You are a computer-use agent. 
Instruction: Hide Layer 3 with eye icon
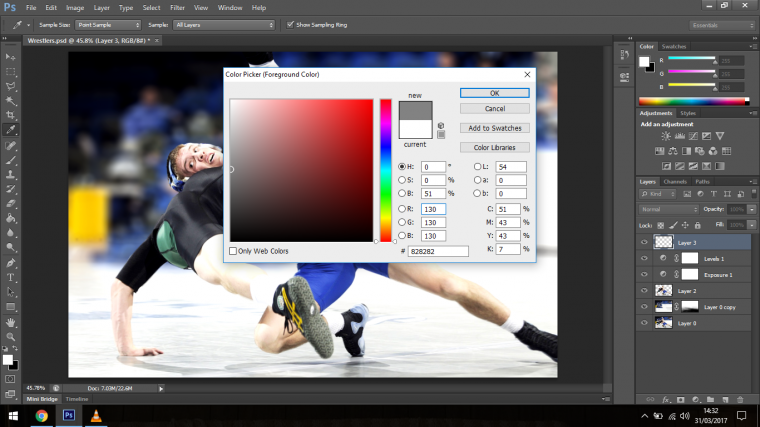[x=644, y=242]
